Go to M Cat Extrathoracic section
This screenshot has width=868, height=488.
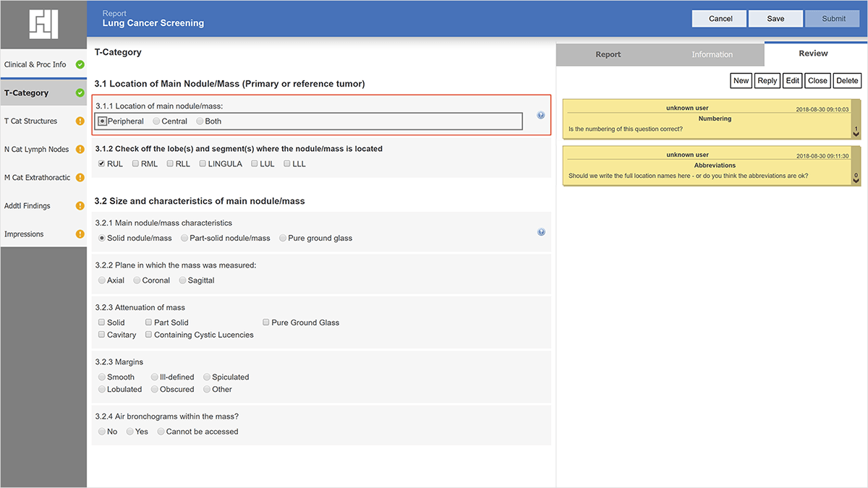(43, 177)
